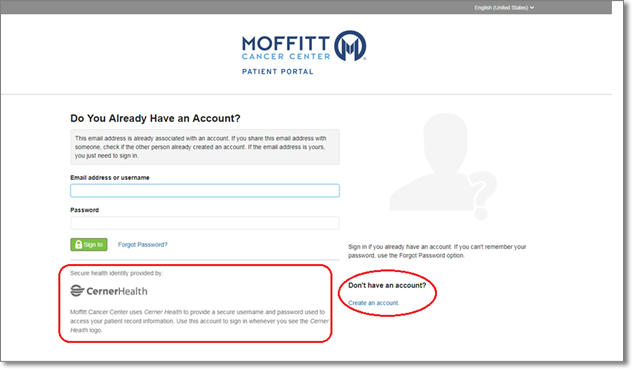Click the MOFFITT Cancer Center wordmark
Viewport: 634px width, 370px height.
coord(286,48)
